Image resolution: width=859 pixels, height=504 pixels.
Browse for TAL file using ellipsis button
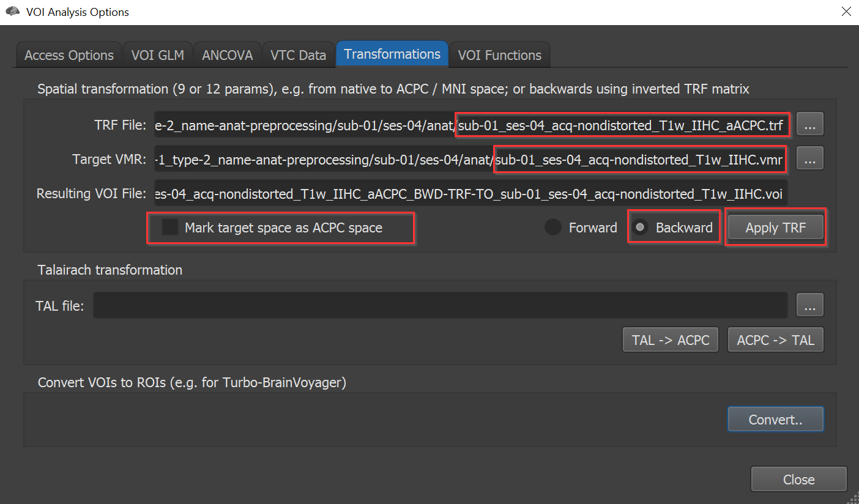click(x=809, y=306)
